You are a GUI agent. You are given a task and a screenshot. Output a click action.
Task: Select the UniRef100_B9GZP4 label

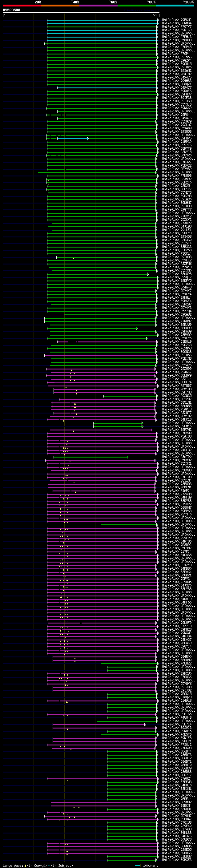pyautogui.click(x=177, y=60)
